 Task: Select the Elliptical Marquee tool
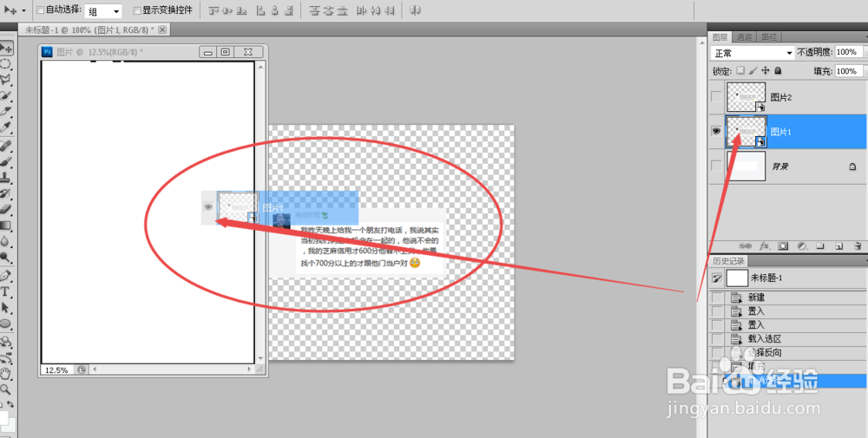click(x=5, y=64)
